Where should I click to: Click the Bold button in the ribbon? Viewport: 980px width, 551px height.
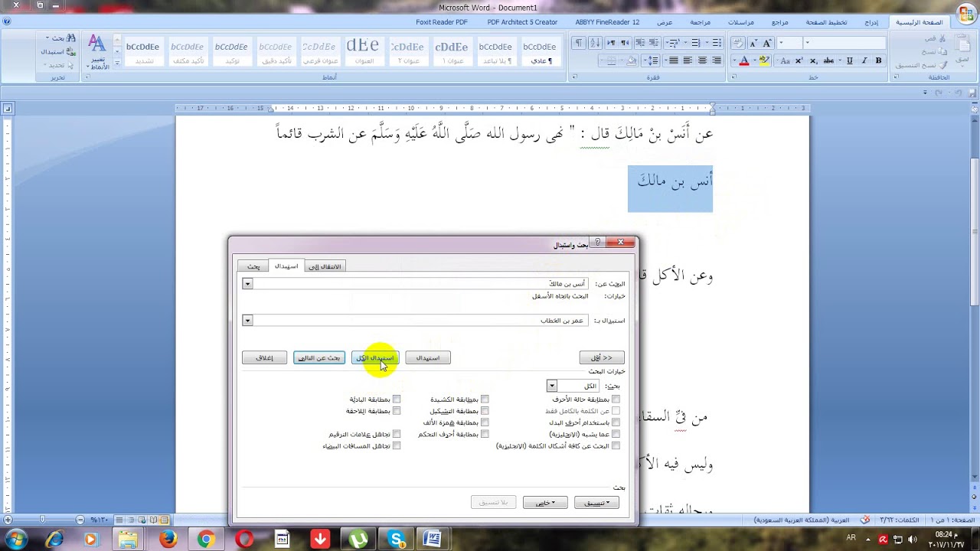pyautogui.click(x=878, y=60)
